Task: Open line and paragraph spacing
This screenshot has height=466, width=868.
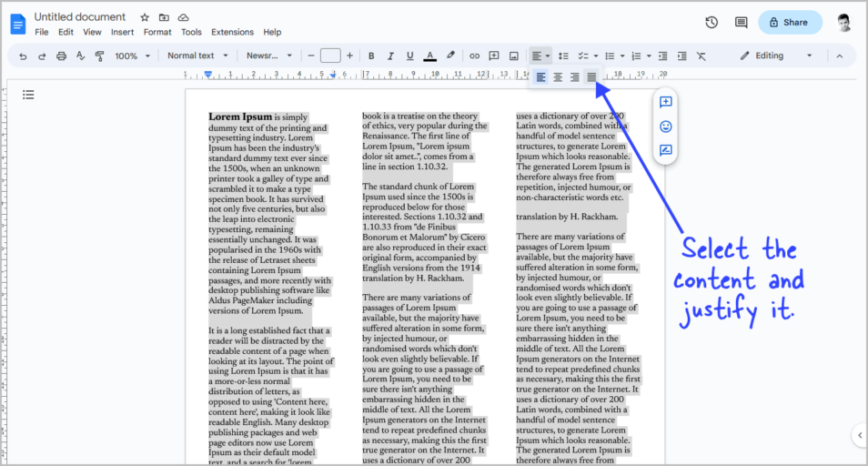Action: pyautogui.click(x=563, y=56)
